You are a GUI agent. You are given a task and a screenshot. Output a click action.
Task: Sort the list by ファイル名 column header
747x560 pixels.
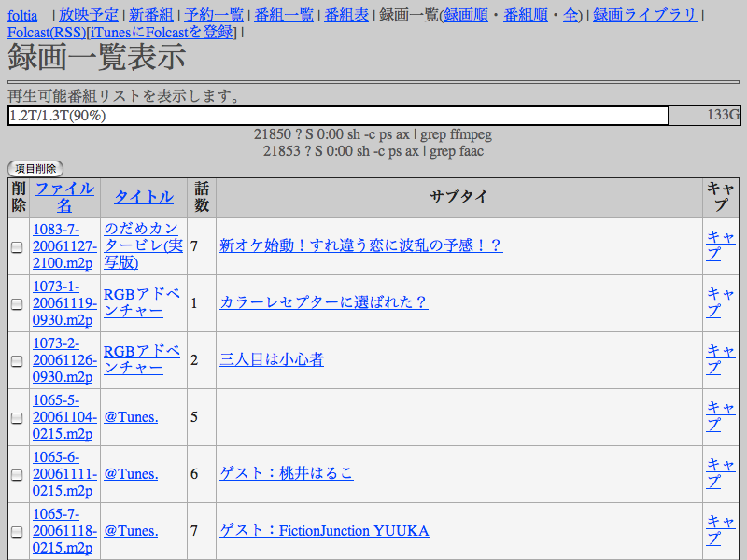click(63, 197)
